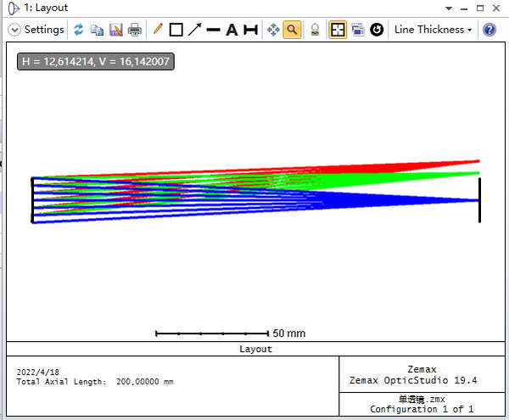The image size is (509, 420).
Task: Print the layout window
Action: (x=135, y=30)
